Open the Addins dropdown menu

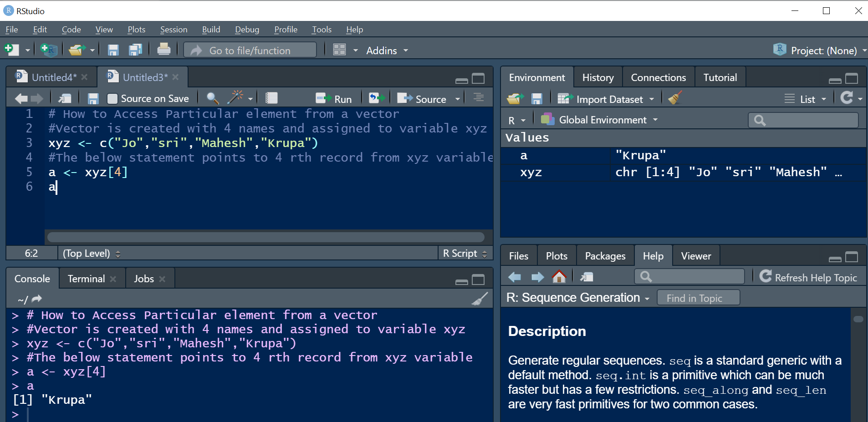tap(387, 51)
